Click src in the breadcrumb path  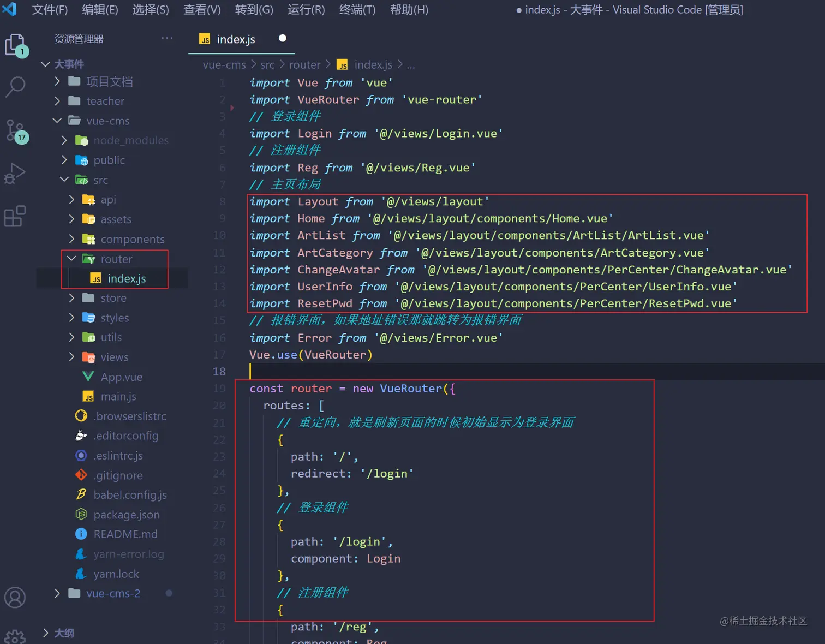267,65
